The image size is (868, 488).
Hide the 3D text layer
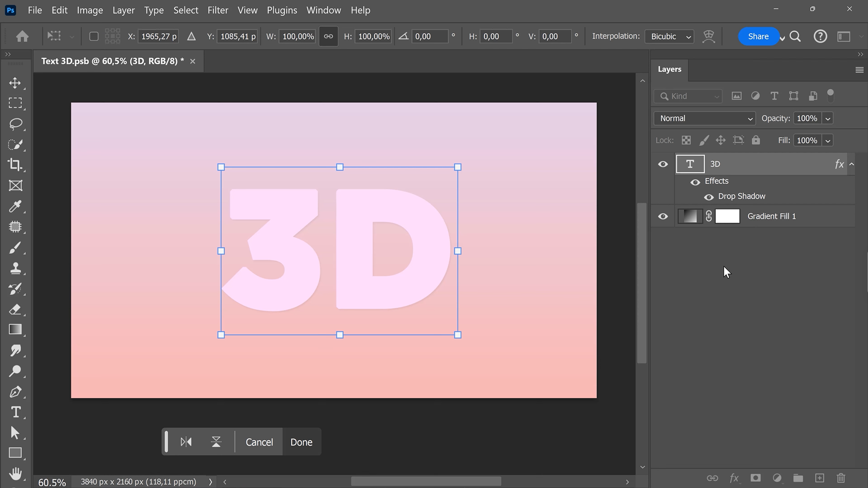pyautogui.click(x=663, y=164)
